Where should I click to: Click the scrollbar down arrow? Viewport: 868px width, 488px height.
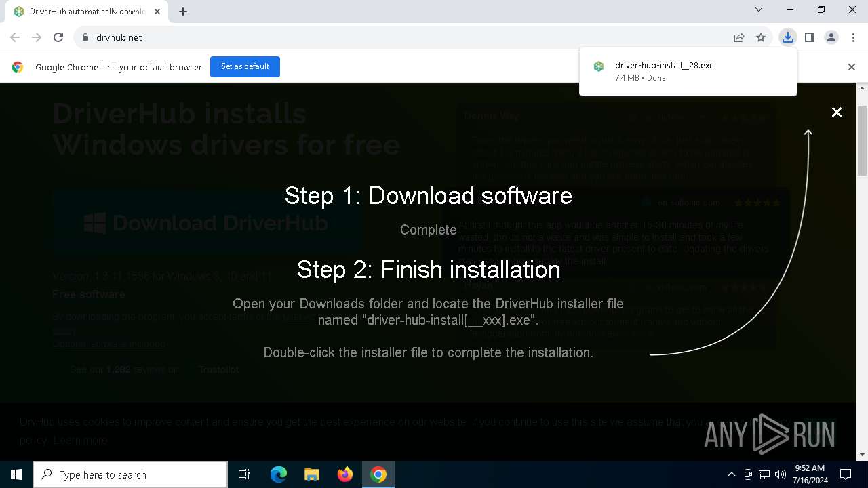click(863, 455)
